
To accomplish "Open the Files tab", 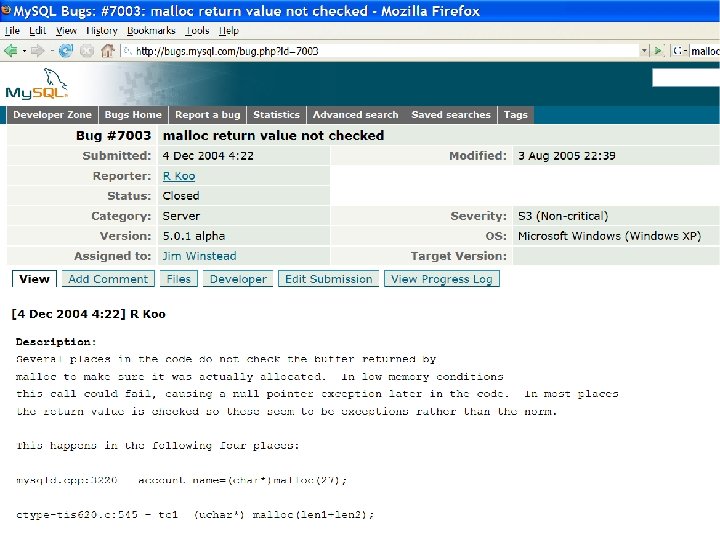I will pos(179,279).
